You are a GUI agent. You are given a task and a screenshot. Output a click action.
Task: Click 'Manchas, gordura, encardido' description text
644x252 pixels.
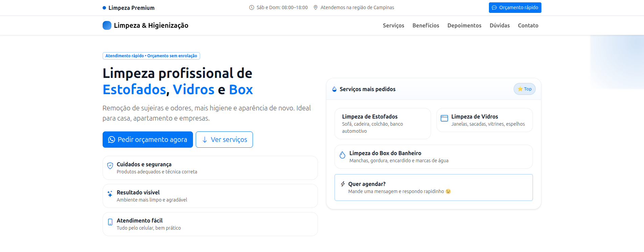pos(399,161)
